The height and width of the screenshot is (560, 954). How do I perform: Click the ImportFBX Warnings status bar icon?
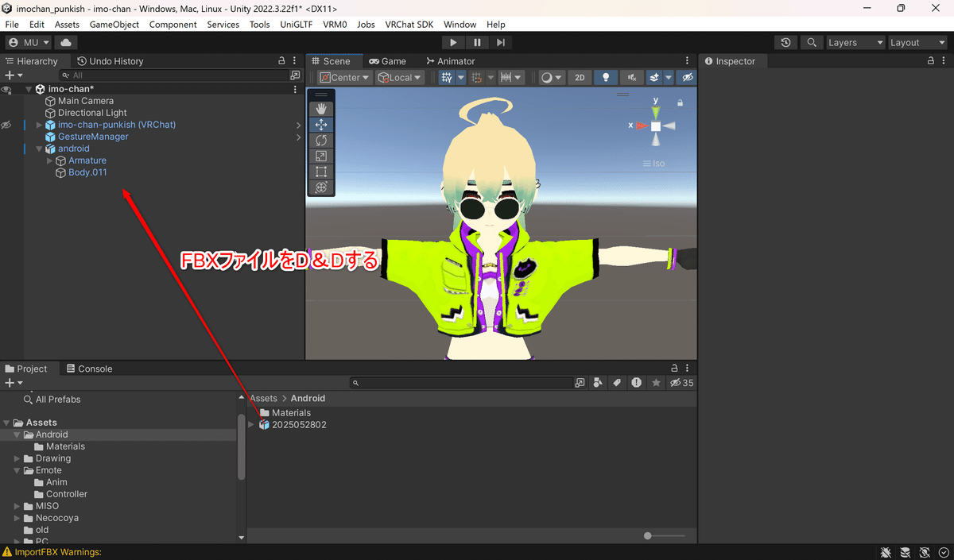click(x=8, y=551)
